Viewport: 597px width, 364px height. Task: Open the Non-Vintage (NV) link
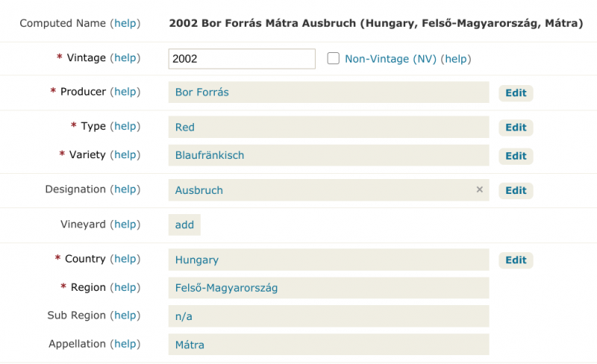(x=390, y=59)
